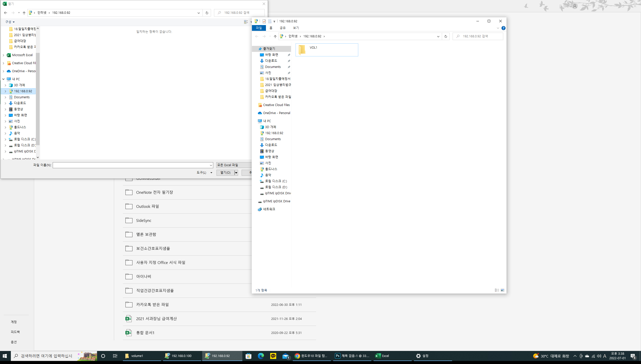641x364 pixels.
Task: Go back in the Excel Open dialog
Action: (6, 13)
